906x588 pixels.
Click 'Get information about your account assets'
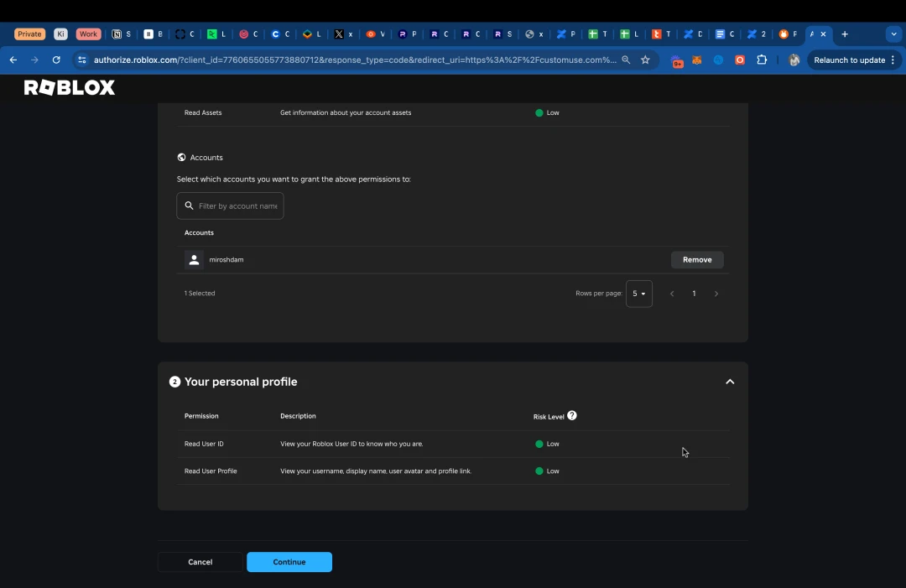[346, 112]
